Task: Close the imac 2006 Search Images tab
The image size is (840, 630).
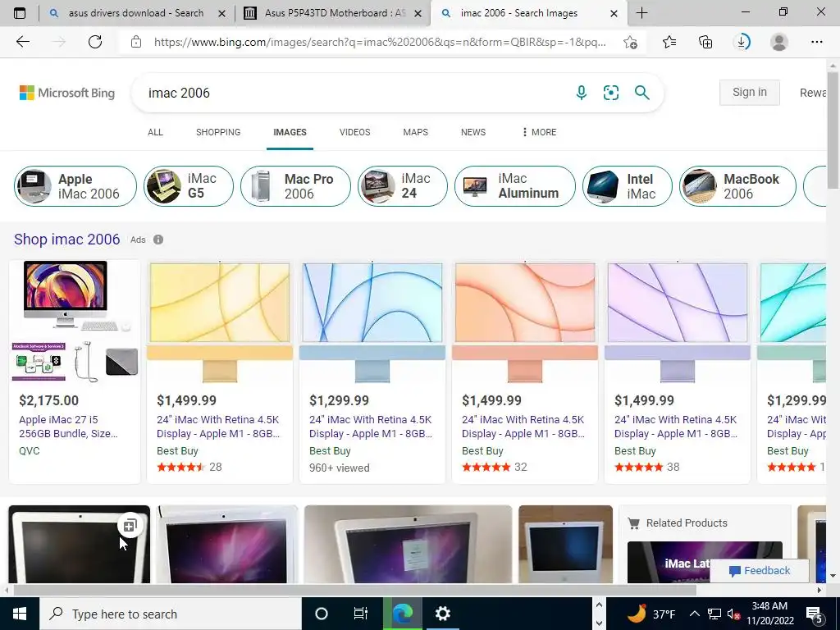Action: (x=614, y=13)
